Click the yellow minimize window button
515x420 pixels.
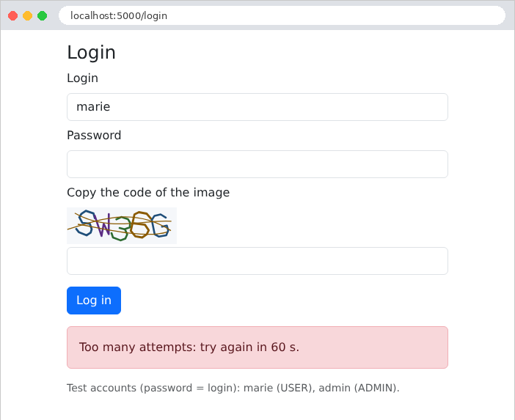pyautogui.click(x=28, y=15)
